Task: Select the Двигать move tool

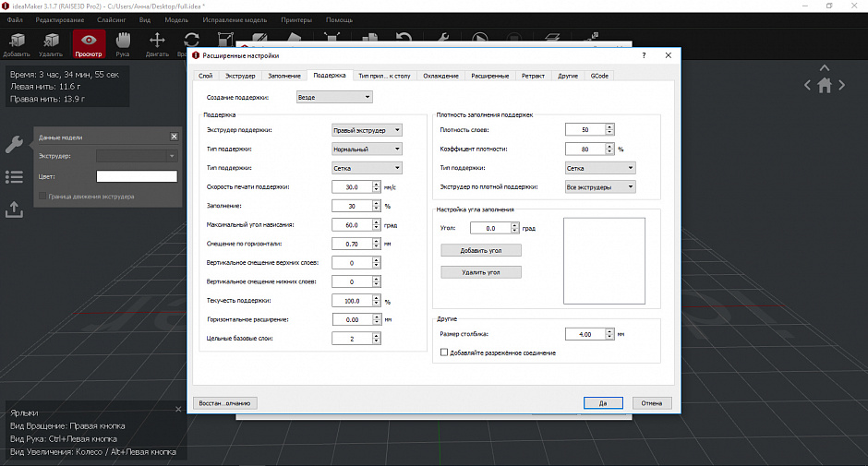Action: pos(157,44)
